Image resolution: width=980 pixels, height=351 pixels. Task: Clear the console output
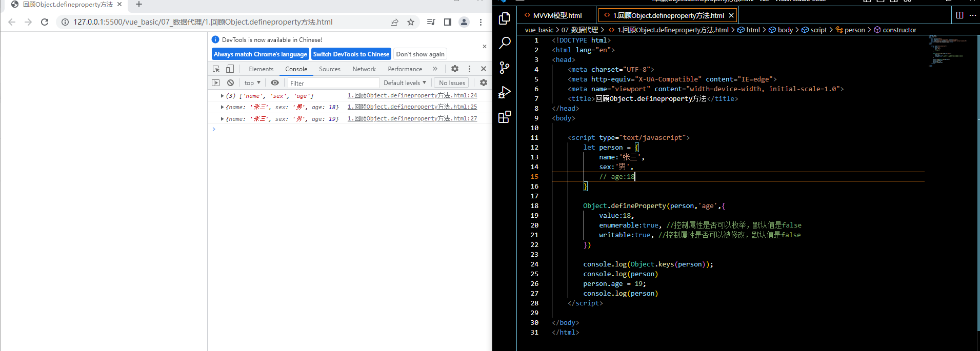click(231, 82)
